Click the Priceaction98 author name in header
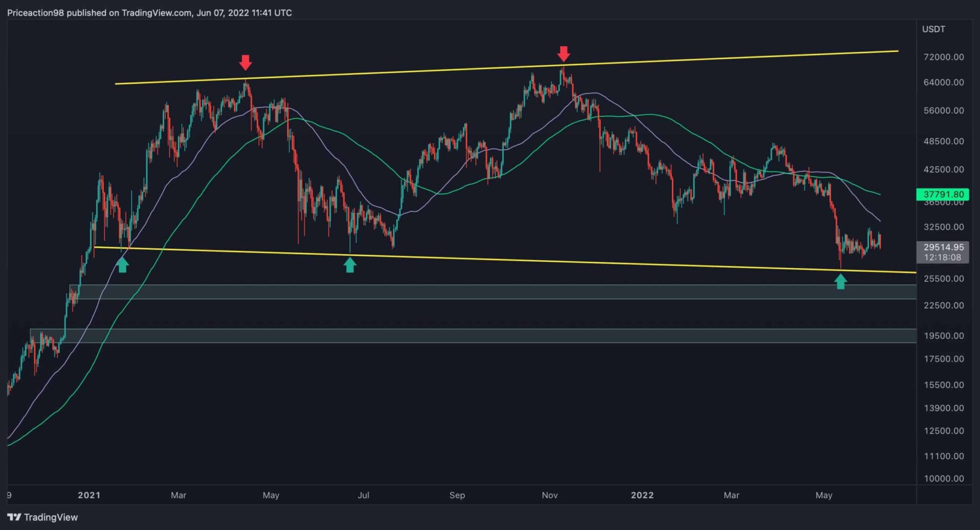980x530 pixels. click(35, 13)
